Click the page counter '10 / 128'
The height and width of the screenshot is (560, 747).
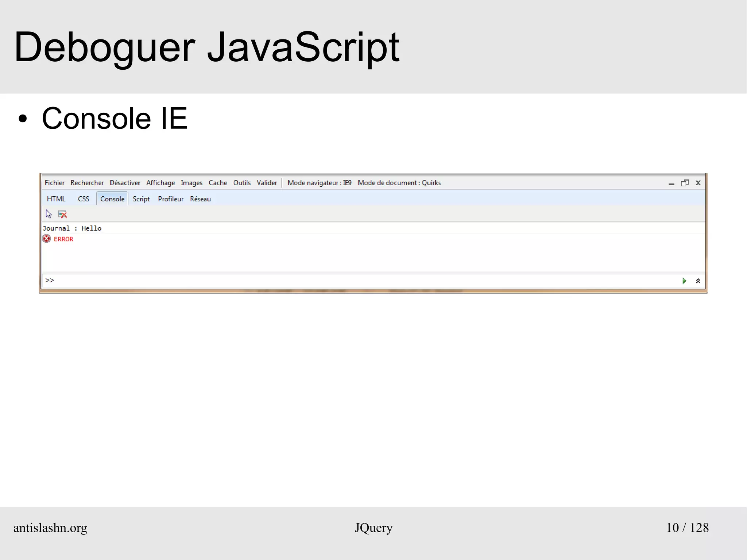pyautogui.click(x=687, y=528)
